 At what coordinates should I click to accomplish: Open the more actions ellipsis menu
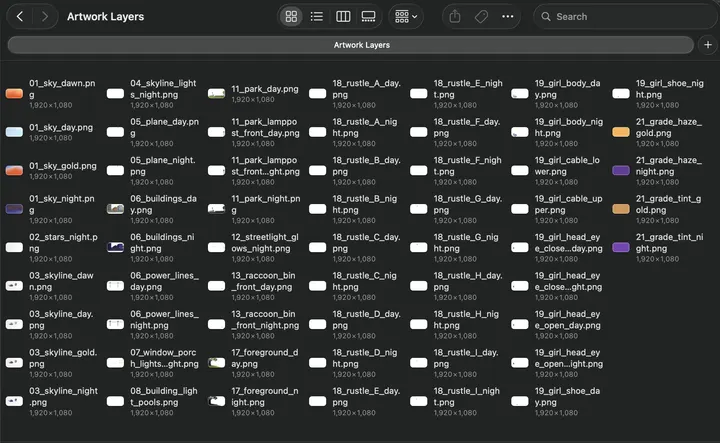tap(507, 17)
